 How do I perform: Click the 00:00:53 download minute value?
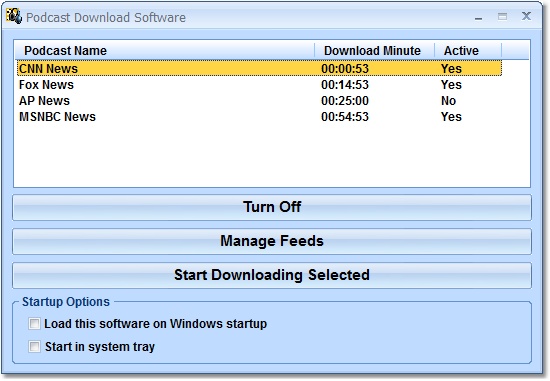tap(345, 68)
